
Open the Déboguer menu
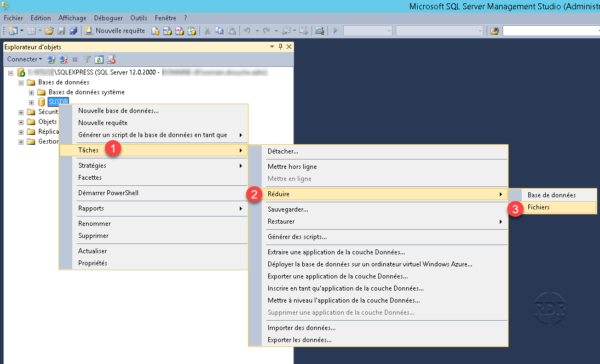click(x=108, y=18)
